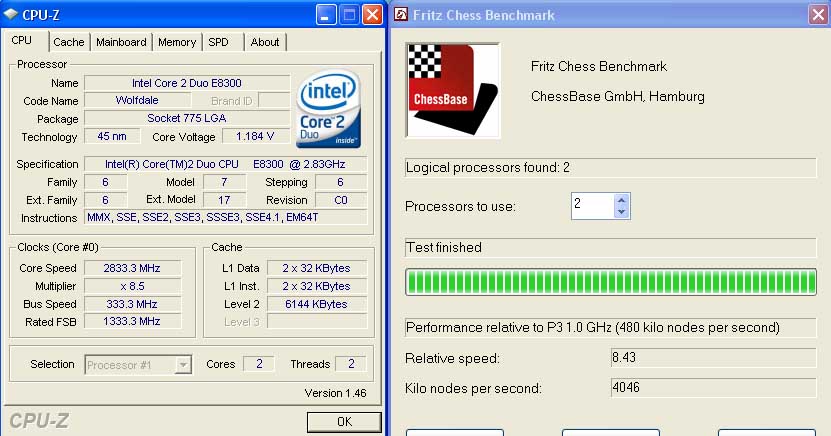
Task: Click the Logical processors found: 2 field
Action: coord(611,168)
